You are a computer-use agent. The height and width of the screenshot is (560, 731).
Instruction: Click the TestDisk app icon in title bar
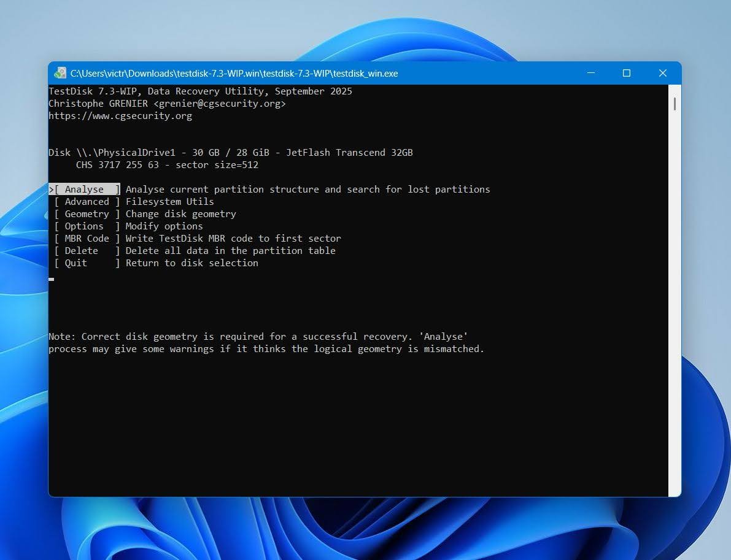click(x=60, y=73)
